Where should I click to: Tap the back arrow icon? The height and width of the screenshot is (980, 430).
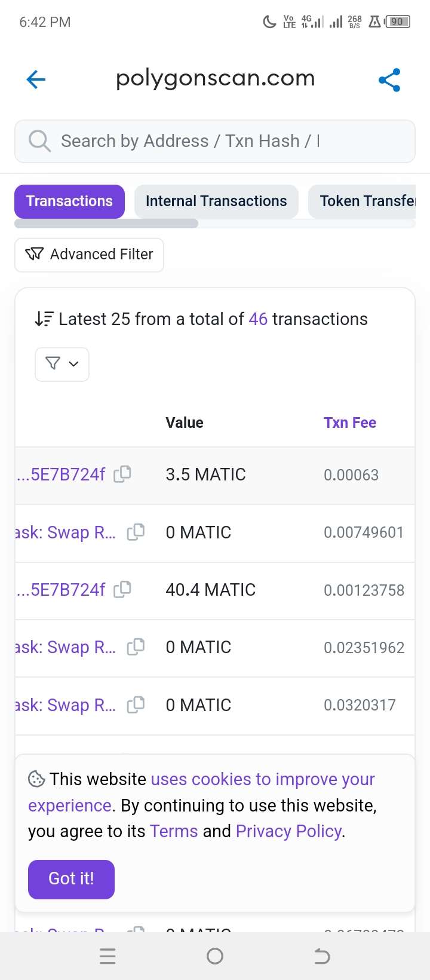36,79
